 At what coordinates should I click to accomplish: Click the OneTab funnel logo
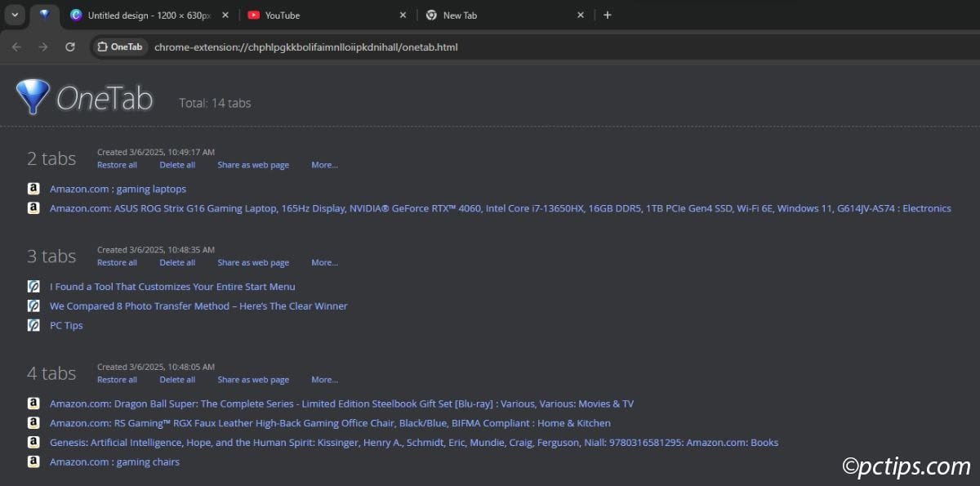point(33,96)
